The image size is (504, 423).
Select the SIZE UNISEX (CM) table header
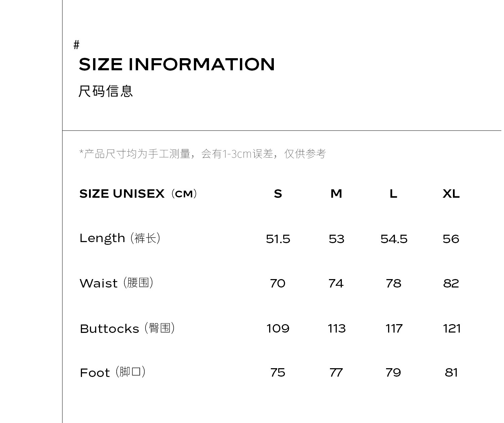pyautogui.click(x=138, y=194)
